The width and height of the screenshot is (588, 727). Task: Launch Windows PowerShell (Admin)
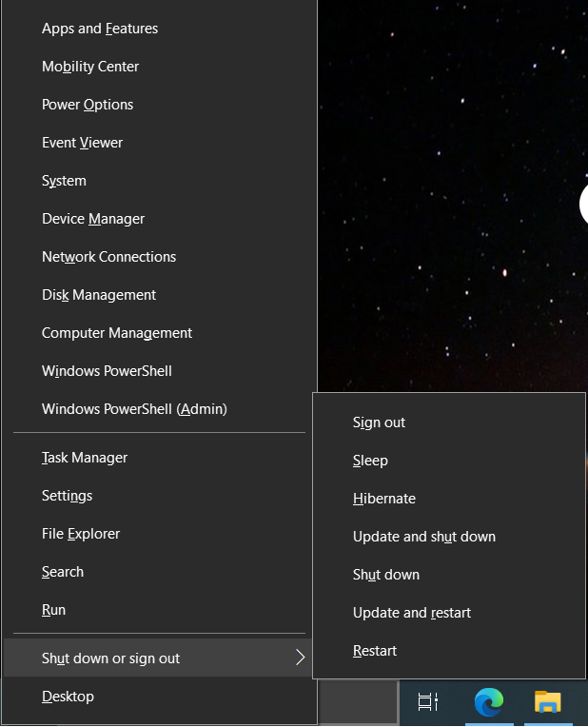(159, 409)
